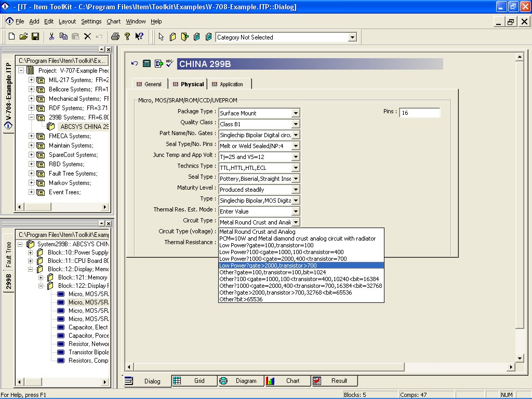Click the calculator icon in the dialog header

147,63
